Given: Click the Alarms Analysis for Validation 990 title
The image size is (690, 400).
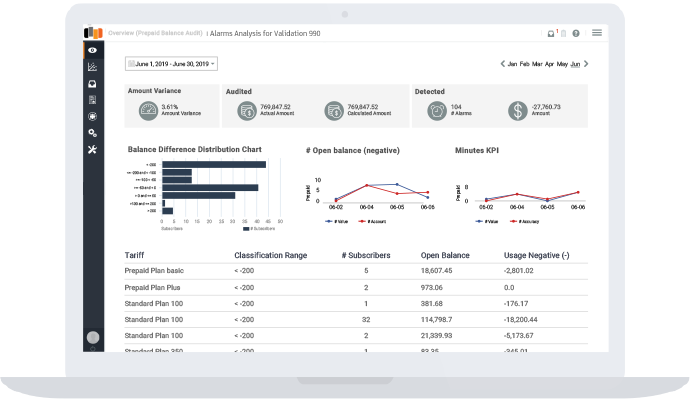Looking at the screenshot, I should (x=265, y=33).
